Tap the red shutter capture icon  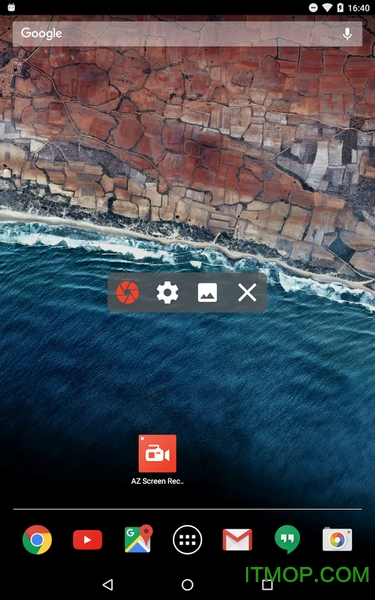(127, 293)
